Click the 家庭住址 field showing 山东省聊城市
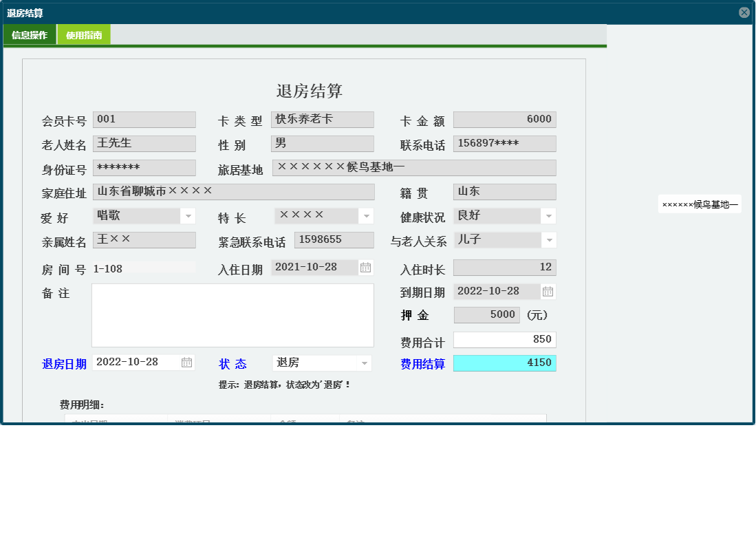 click(234, 191)
